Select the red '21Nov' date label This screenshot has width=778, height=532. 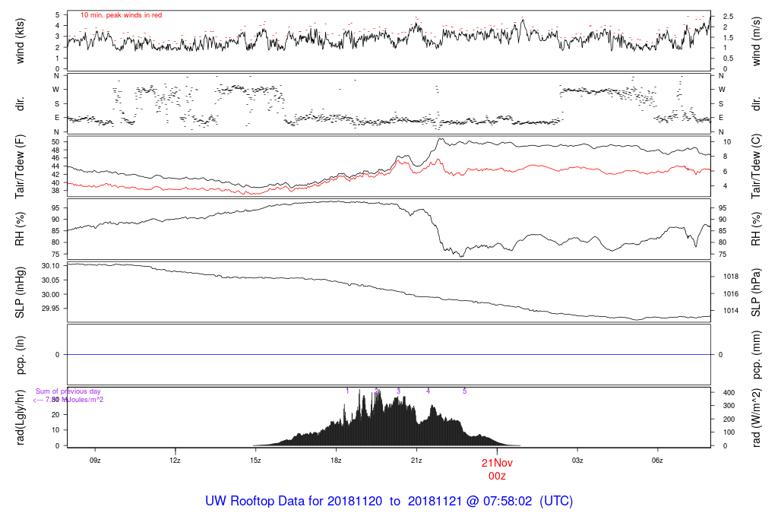coord(497,463)
